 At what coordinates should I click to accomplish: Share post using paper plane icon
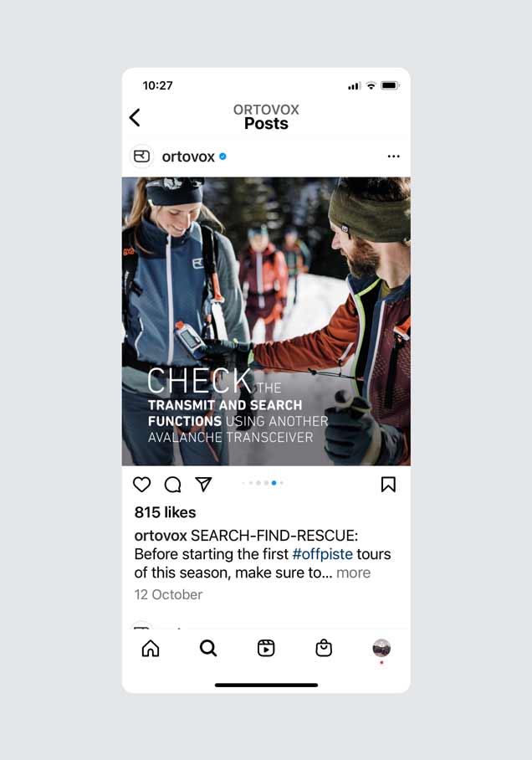203,484
